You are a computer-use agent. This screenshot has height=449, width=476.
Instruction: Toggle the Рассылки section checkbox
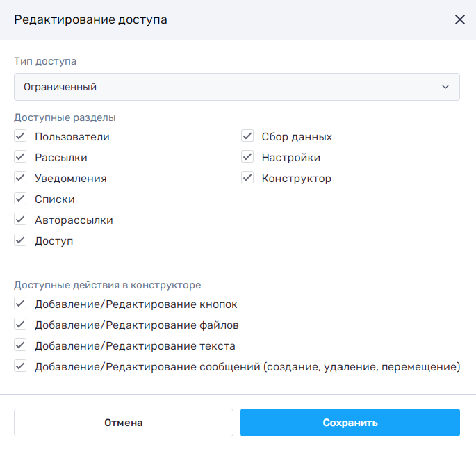pyautogui.click(x=20, y=158)
